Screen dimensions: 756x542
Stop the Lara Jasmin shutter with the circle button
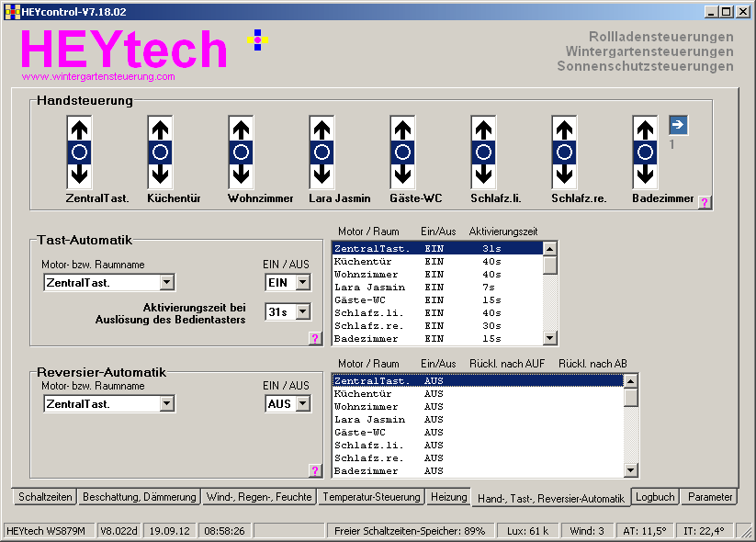tap(322, 152)
